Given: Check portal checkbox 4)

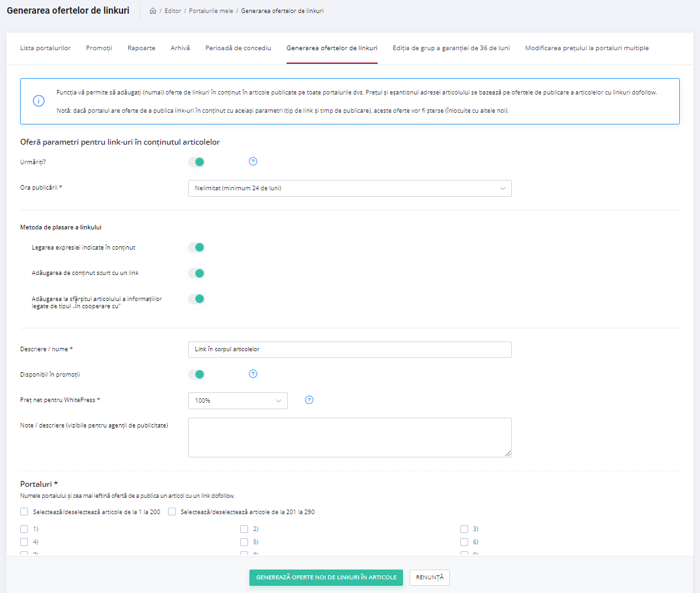Looking at the screenshot, I should 24,542.
